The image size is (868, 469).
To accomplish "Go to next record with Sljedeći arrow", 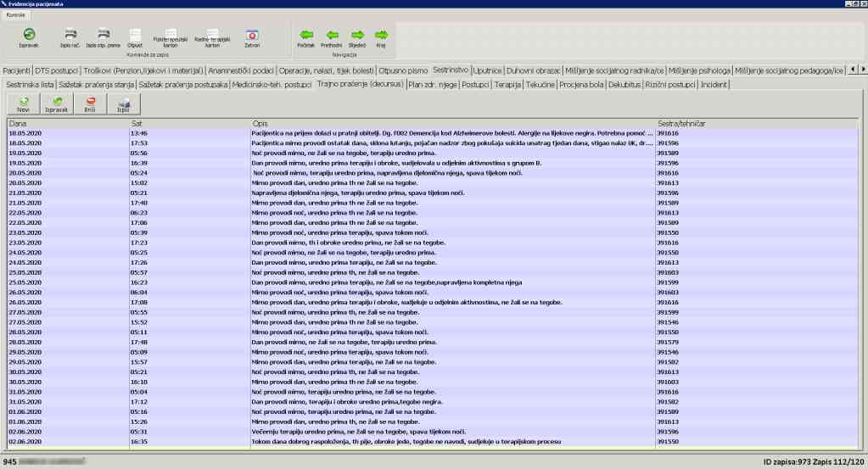I will pos(357,35).
